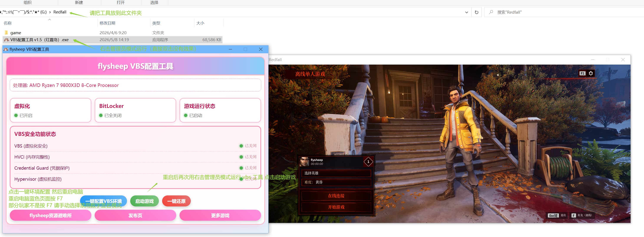
Task: Click the Hypervisor (虚拟机监控) row
Action: 135,179
